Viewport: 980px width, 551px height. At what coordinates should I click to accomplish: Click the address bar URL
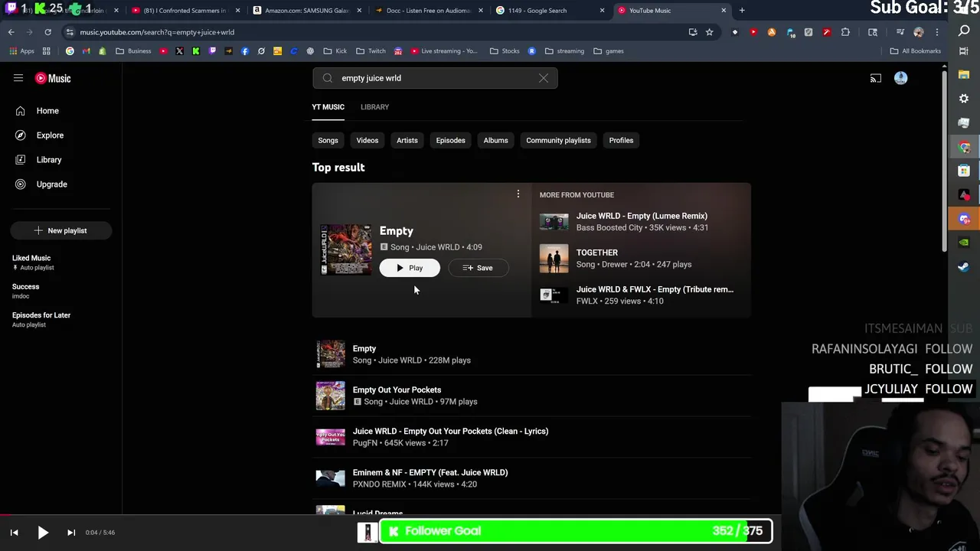[157, 32]
